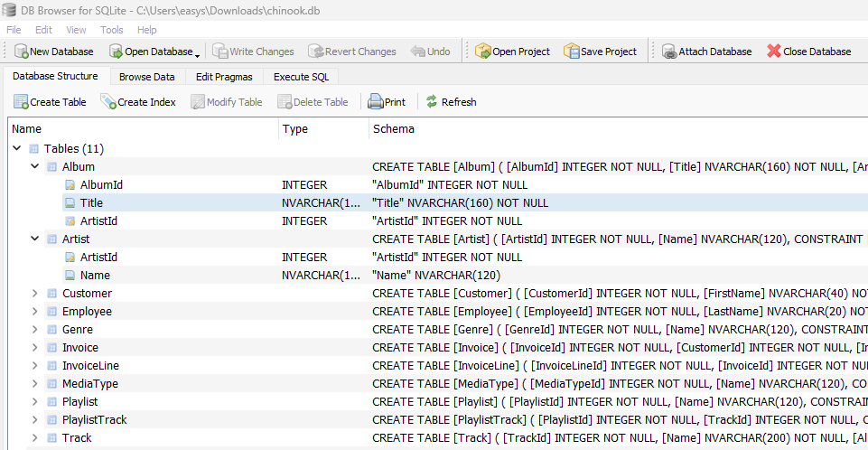
Task: Click the Open Project icon
Action: point(483,52)
